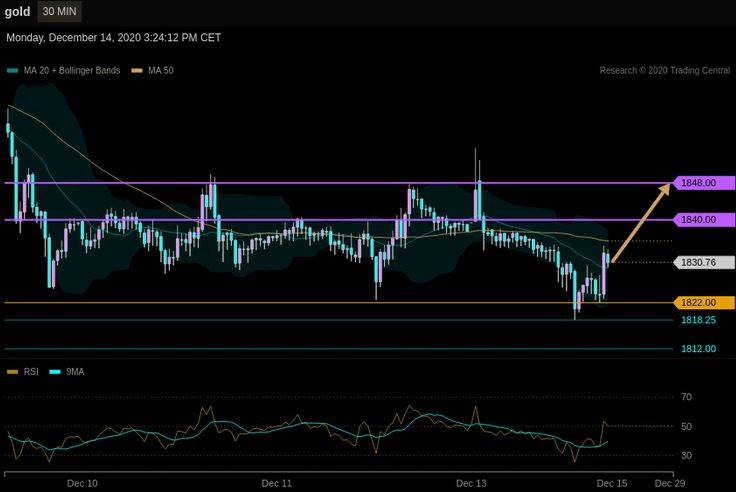Click the RSI 70 level label
Viewport: 736px width, 492px height.
[686, 397]
